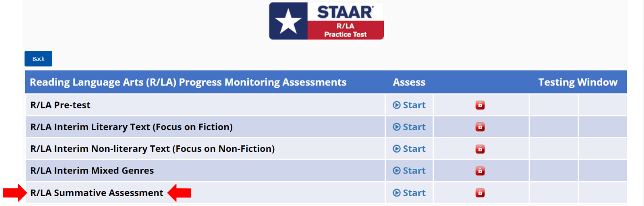Image resolution: width=644 pixels, height=206 pixels.
Task: Click the Progress Monitoring Assessments table heading
Action: [x=188, y=82]
